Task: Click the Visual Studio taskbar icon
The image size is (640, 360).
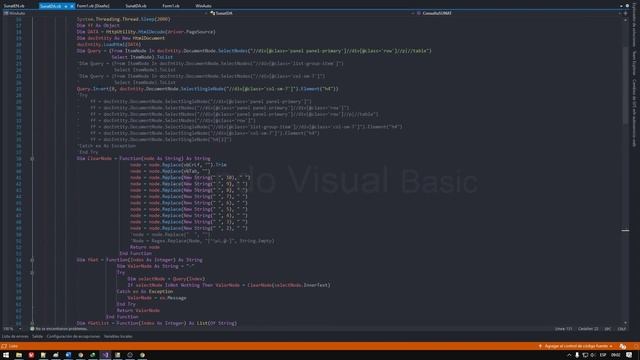Action: pos(105,355)
